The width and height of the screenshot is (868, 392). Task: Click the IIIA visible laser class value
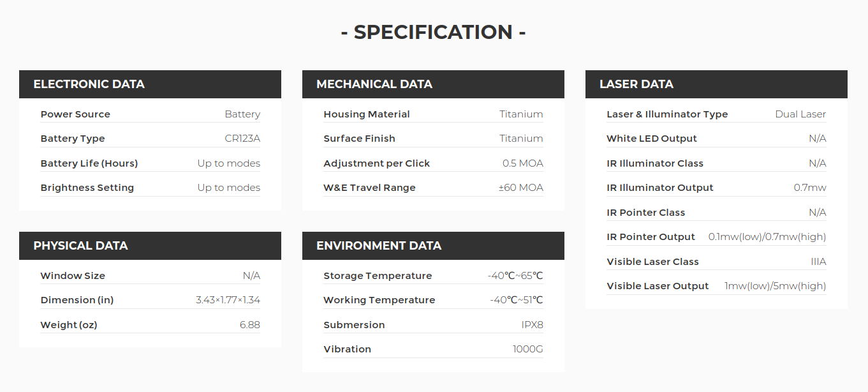818,262
